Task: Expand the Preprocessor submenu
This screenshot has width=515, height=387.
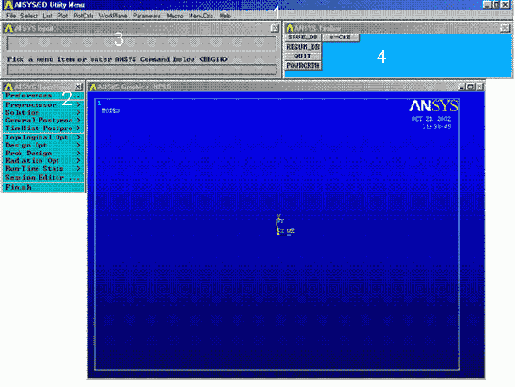Action: [x=43, y=105]
